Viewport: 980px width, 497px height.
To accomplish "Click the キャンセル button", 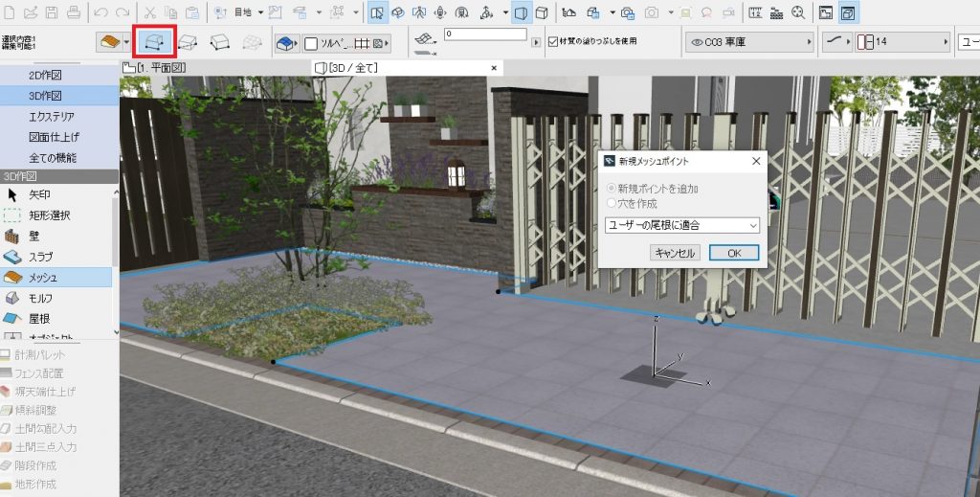I will pyautogui.click(x=675, y=253).
